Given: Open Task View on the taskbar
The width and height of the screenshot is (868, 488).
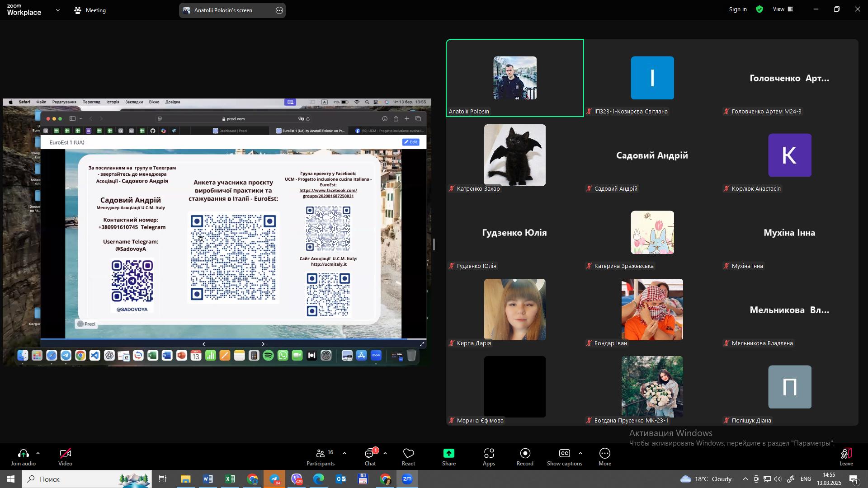Looking at the screenshot, I should [x=163, y=479].
